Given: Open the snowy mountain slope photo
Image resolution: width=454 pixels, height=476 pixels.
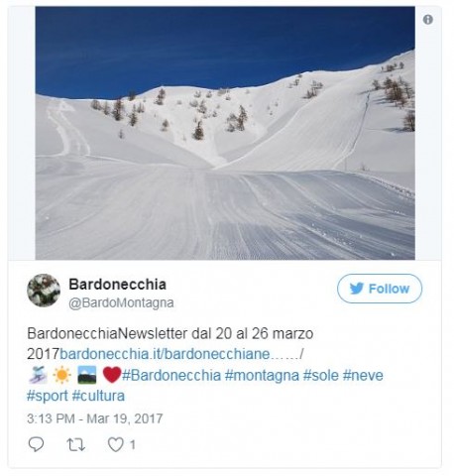Looking at the screenshot, I should click(225, 133).
